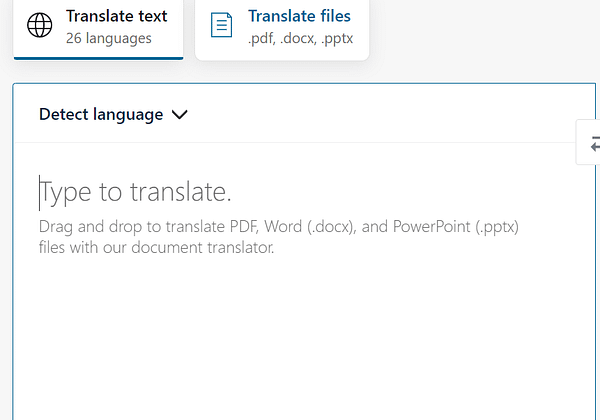Screen dimensions: 600x420
Task: Select the '26 languages' subtitle text
Action: (x=108, y=39)
